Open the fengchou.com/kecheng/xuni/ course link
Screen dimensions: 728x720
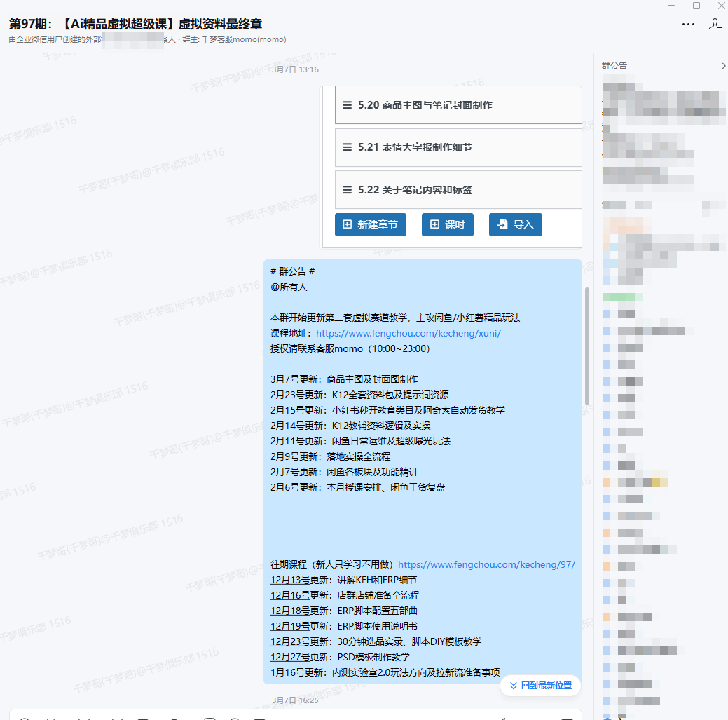point(408,333)
